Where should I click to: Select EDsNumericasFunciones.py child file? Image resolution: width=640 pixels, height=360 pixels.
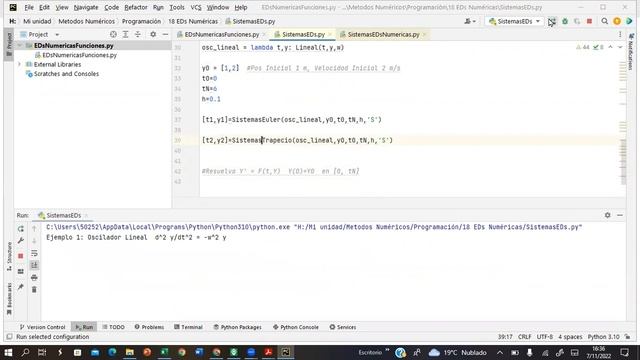(x=79, y=55)
